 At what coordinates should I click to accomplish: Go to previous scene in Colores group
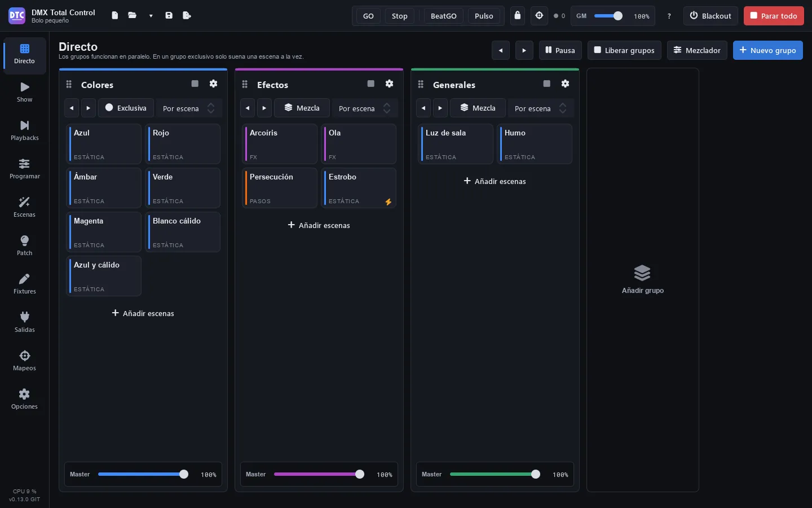72,108
